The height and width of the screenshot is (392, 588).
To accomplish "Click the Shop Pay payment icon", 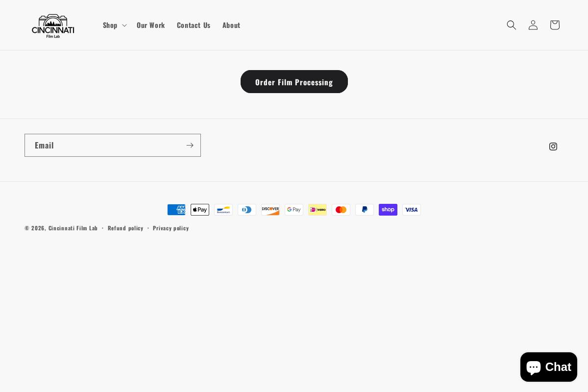I will pyautogui.click(x=388, y=210).
